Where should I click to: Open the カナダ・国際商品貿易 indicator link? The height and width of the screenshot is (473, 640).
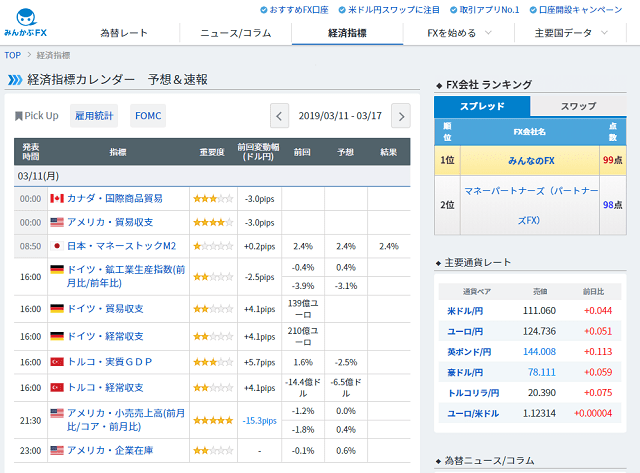pyautogui.click(x=115, y=199)
